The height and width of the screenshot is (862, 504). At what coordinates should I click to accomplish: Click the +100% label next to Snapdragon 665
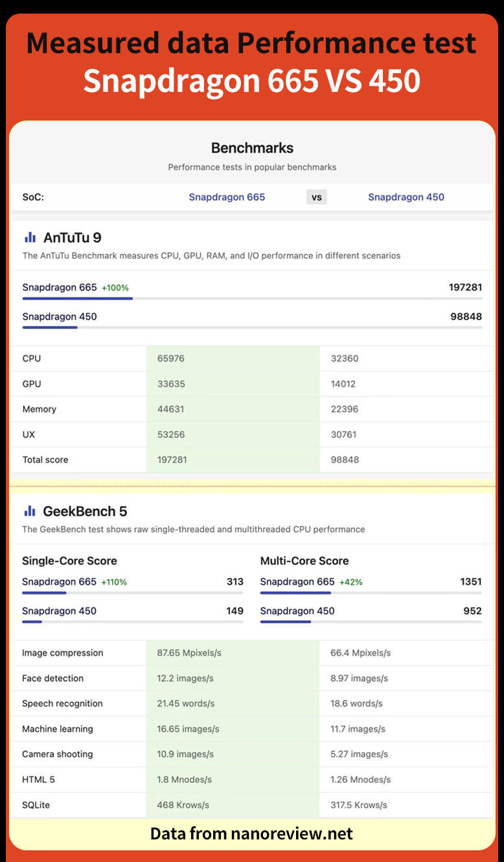[x=115, y=288]
